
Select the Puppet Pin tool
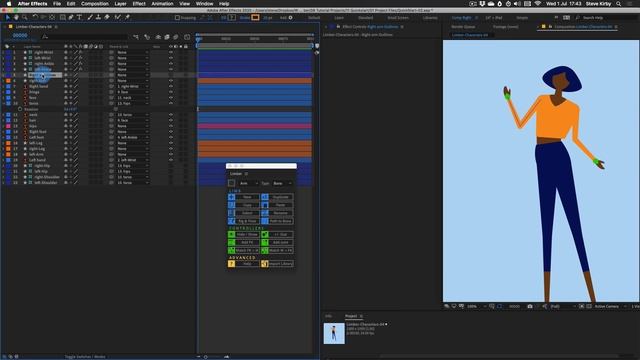point(127,18)
